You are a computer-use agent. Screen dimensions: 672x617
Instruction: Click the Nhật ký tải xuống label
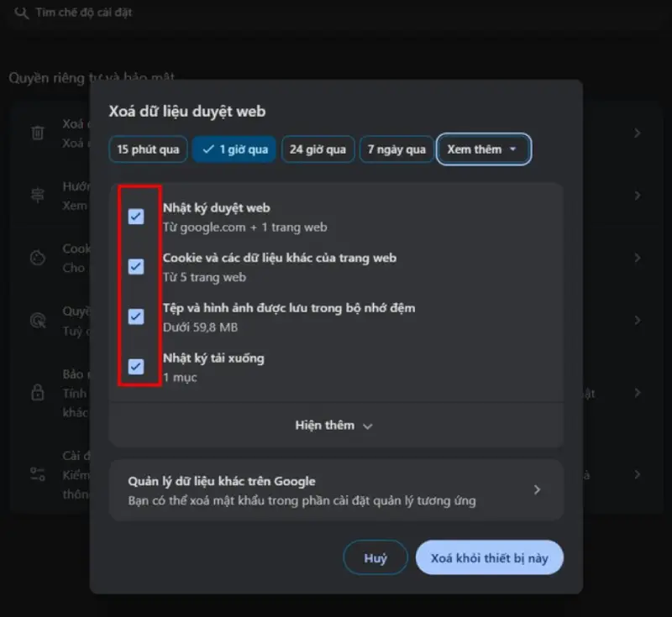pos(213,358)
